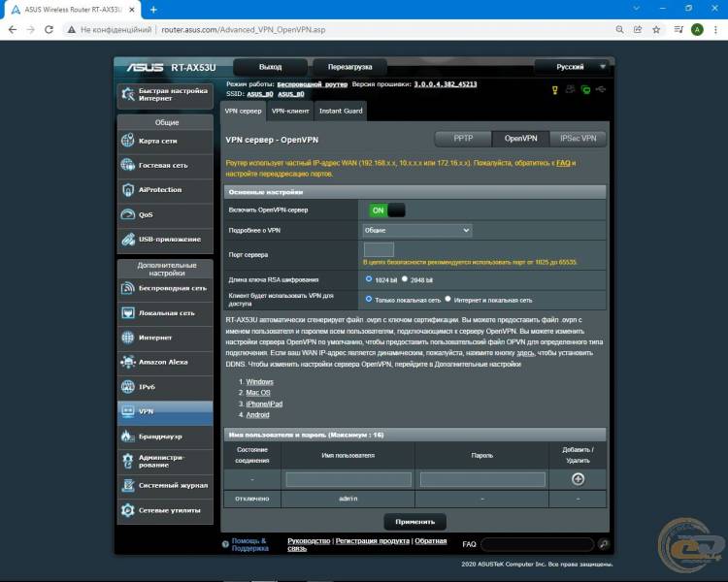Select the PPTP server type tab
This screenshot has width=728, height=582.
[x=463, y=139]
